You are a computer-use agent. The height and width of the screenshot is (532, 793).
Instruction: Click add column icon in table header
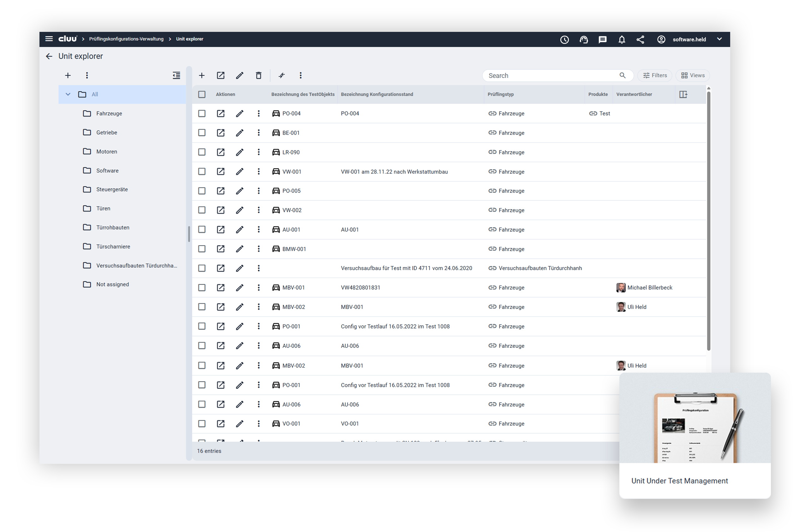pyautogui.click(x=683, y=94)
